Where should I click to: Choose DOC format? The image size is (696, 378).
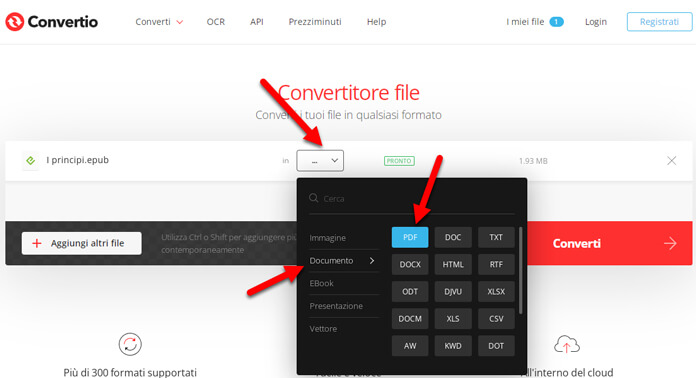[453, 237]
